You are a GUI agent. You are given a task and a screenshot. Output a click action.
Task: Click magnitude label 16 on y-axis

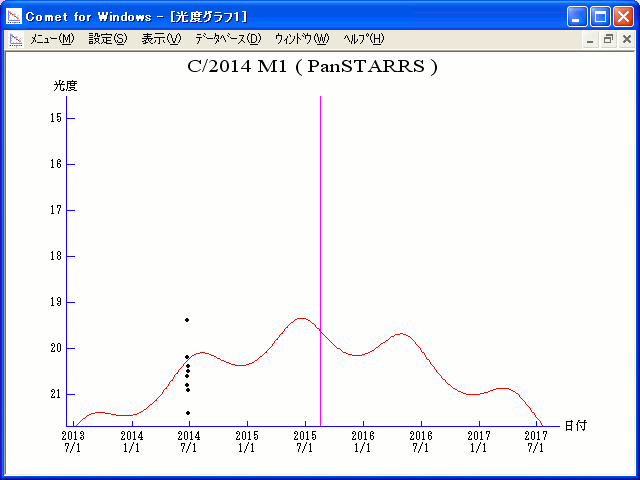point(56,164)
